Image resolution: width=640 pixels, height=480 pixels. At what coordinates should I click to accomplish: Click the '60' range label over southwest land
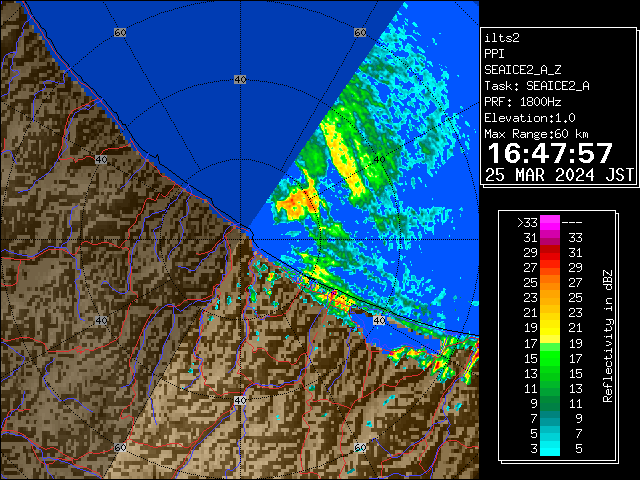[120, 447]
